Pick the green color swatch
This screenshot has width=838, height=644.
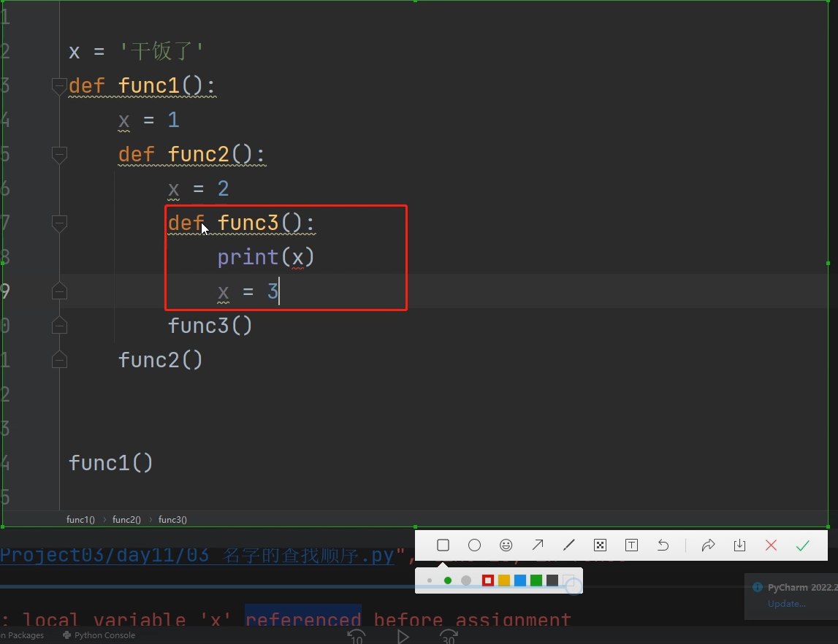[536, 580]
